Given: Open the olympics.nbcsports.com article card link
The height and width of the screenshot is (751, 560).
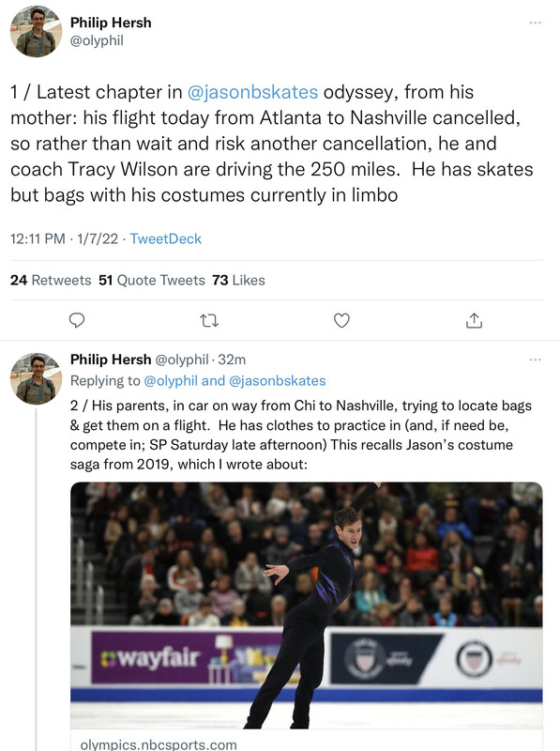Looking at the screenshot, I should click(159, 743).
